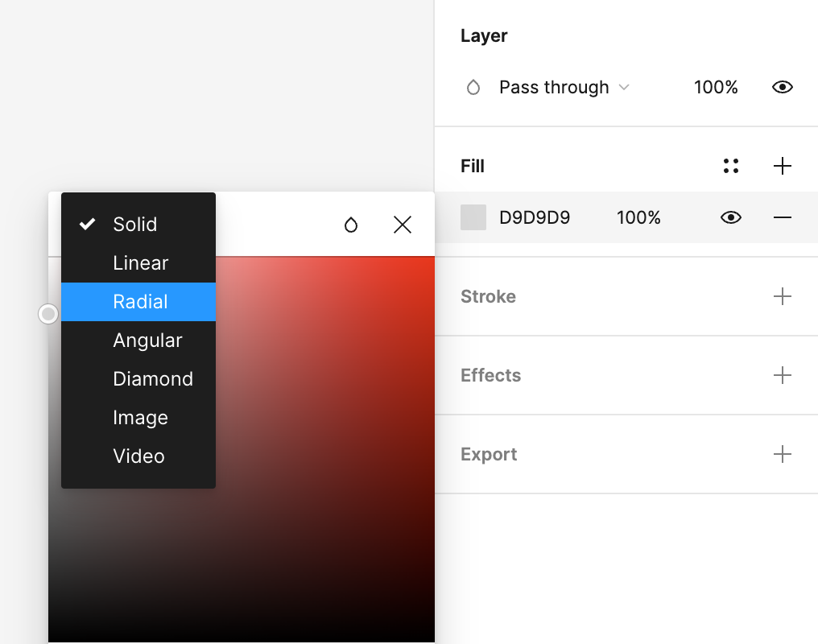This screenshot has width=818, height=644.
Task: Click the Export section heading
Action: [x=488, y=454]
